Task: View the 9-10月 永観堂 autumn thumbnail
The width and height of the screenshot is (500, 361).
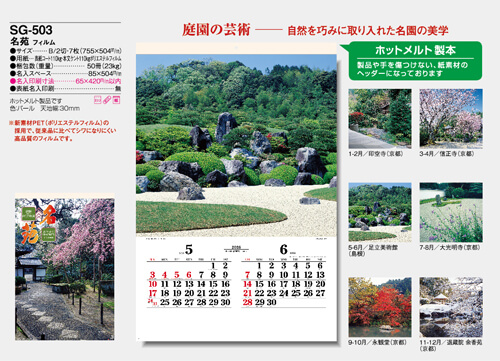Action: point(380,307)
